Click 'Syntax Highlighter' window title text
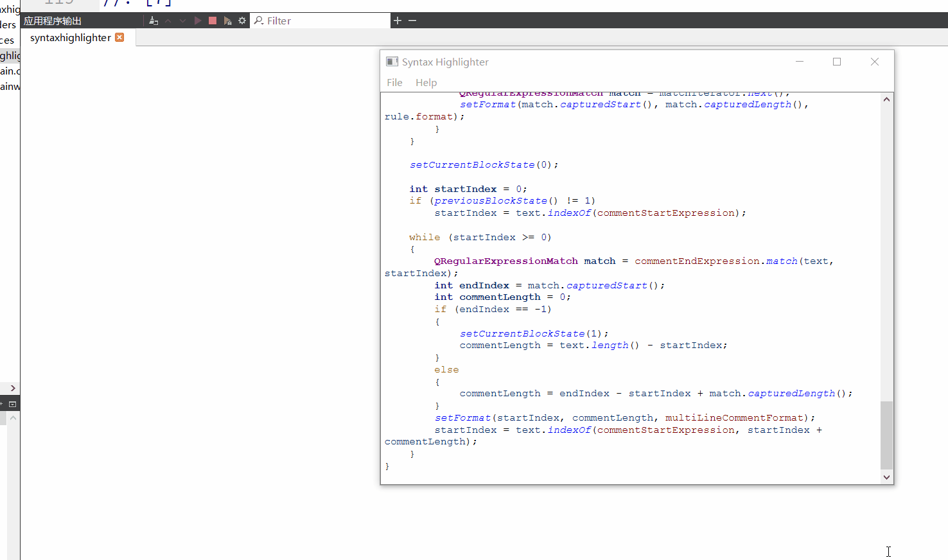The image size is (948, 560). pyautogui.click(x=445, y=62)
